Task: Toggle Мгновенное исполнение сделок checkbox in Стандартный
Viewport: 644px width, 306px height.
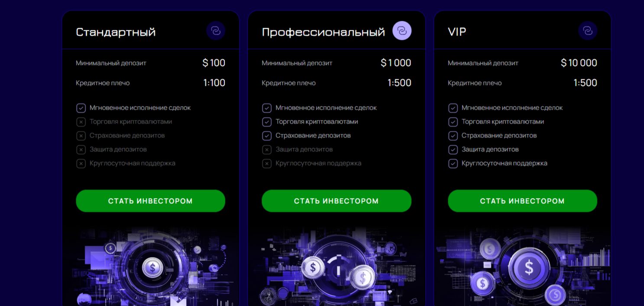Action: pos(81,108)
